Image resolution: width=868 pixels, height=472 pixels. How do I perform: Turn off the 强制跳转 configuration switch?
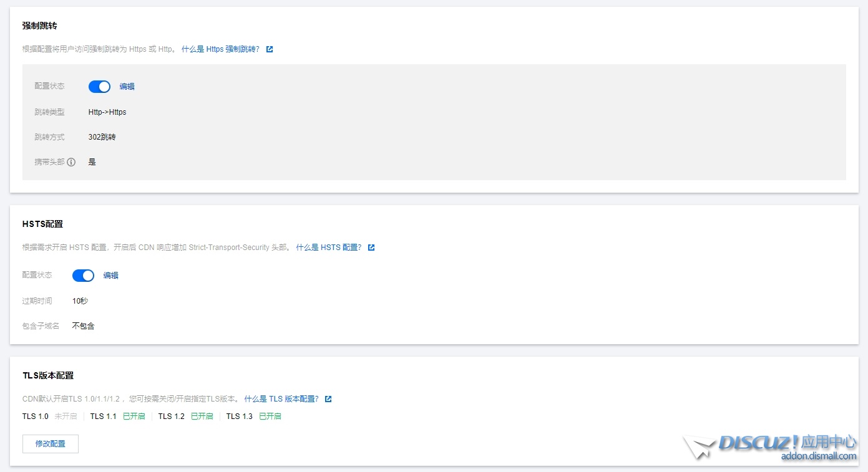[99, 87]
